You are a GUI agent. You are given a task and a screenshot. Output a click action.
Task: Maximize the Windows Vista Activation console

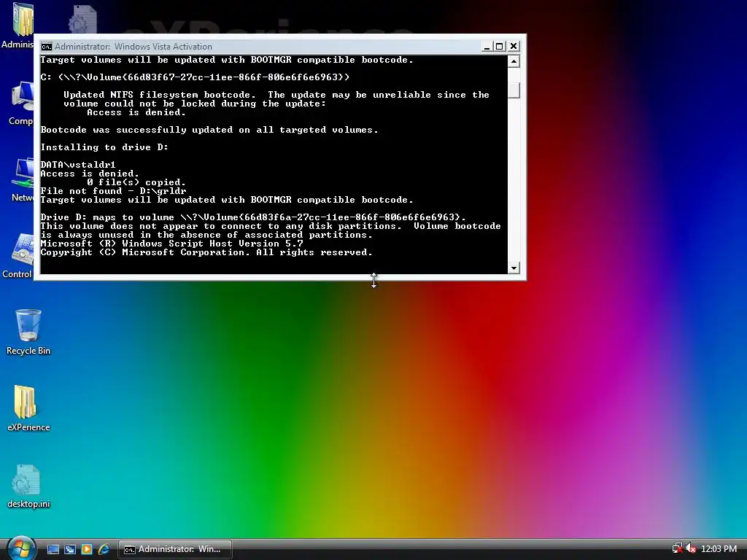click(499, 46)
